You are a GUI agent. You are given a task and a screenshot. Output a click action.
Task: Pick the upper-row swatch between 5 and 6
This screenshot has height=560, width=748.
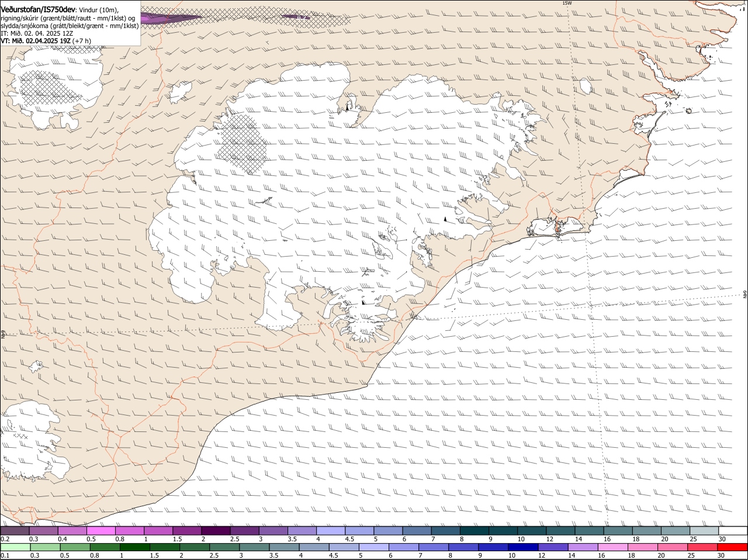(388, 531)
